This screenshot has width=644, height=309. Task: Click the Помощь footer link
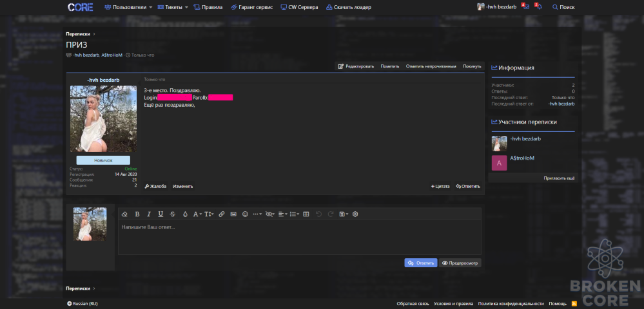click(x=558, y=304)
